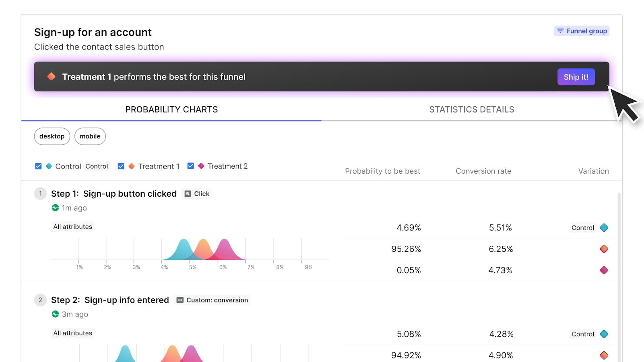Viewport: 644px width, 362px height.
Task: Click the Step 1 number badge
Action: (x=40, y=193)
